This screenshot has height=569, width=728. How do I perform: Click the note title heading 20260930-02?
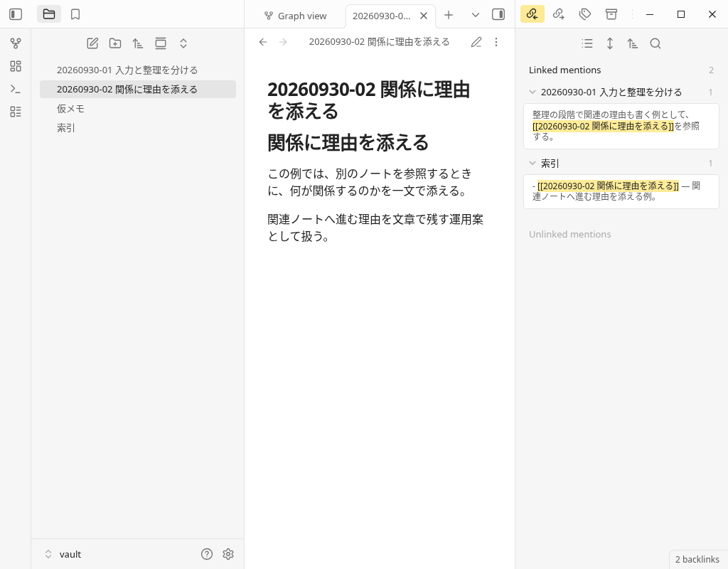(x=369, y=100)
